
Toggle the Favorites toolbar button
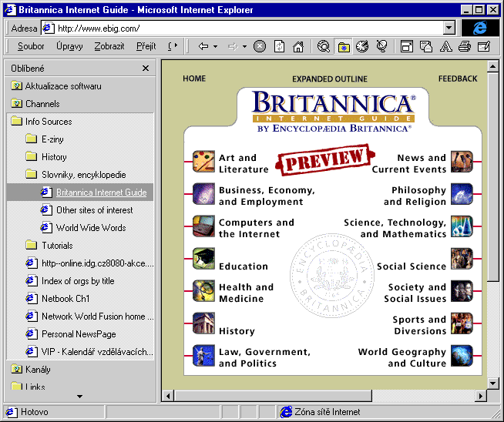pyautogui.click(x=343, y=46)
